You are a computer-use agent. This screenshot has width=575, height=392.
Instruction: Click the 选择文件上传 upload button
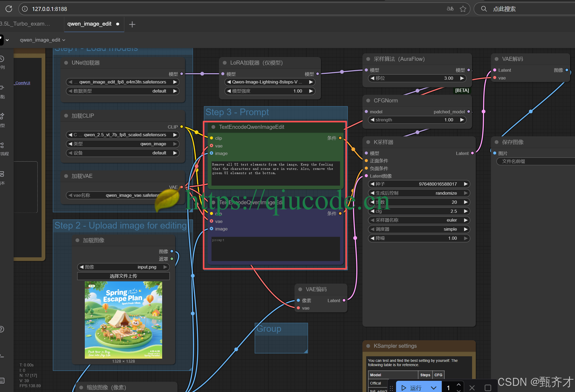click(x=123, y=276)
